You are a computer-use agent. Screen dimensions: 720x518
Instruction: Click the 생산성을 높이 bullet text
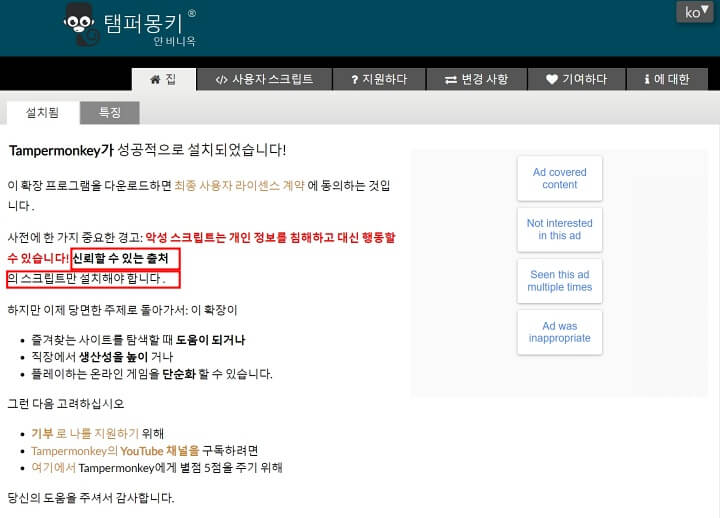113,357
